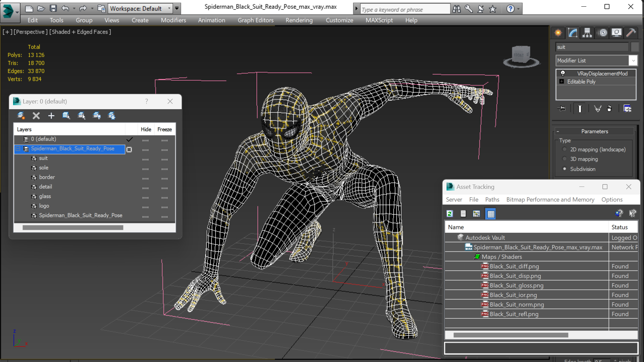644x362 pixels.
Task: Click the New Scene file icon
Action: click(x=29, y=8)
